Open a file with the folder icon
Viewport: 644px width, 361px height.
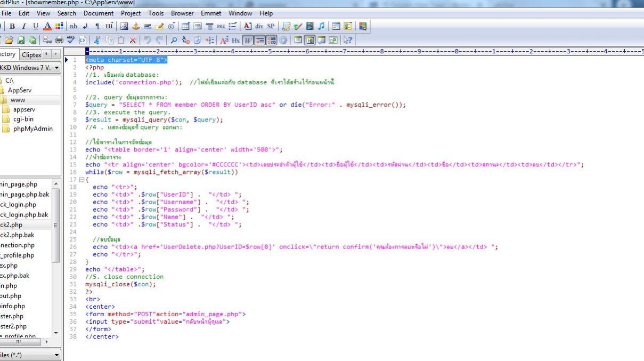click(9, 40)
